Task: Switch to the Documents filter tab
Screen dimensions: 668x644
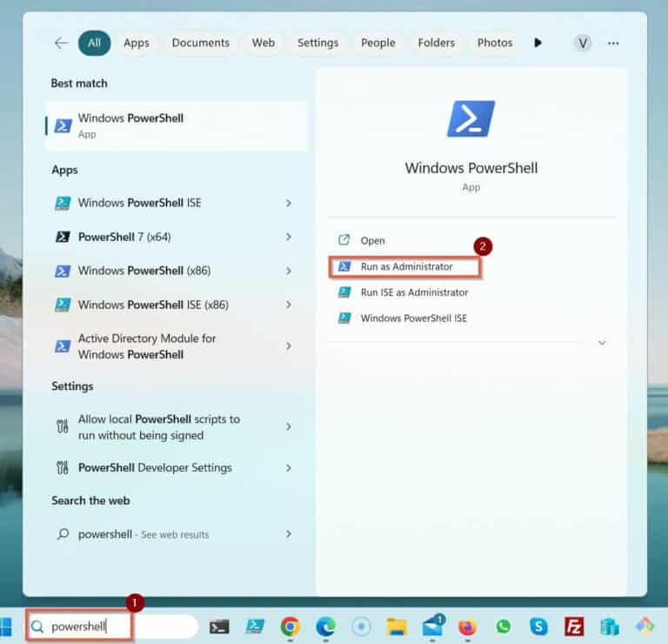Action: coord(201,43)
